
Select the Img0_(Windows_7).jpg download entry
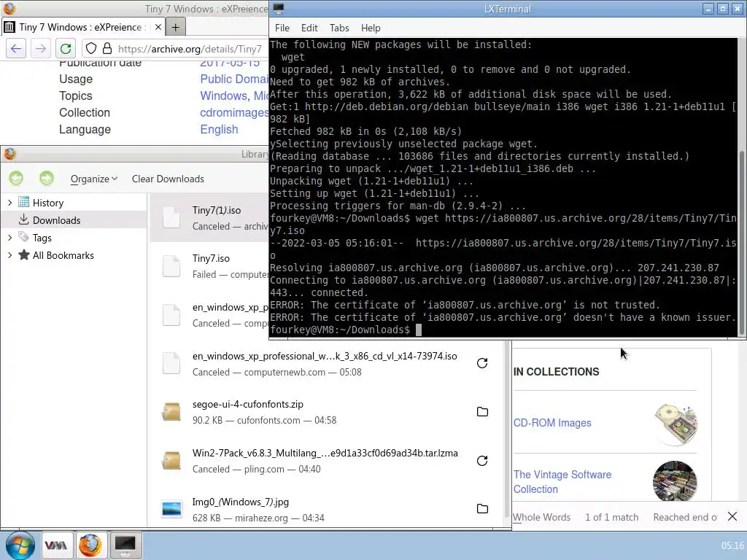point(327,509)
